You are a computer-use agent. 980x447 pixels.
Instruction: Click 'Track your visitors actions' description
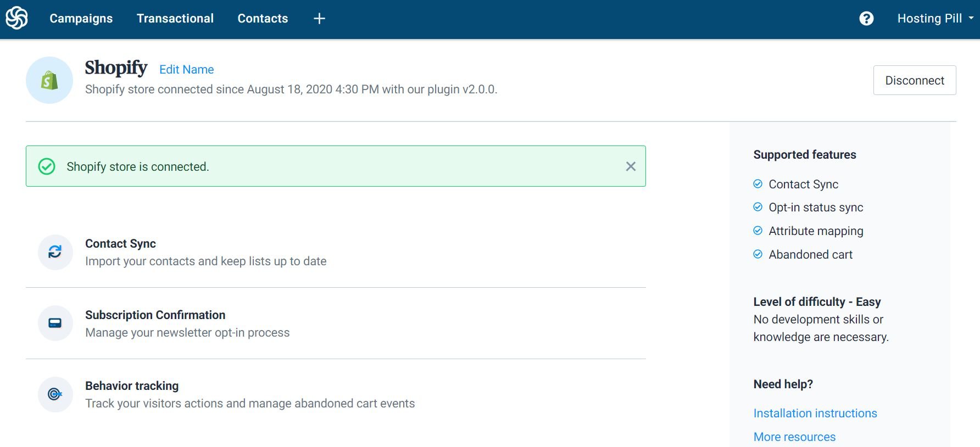pos(250,404)
